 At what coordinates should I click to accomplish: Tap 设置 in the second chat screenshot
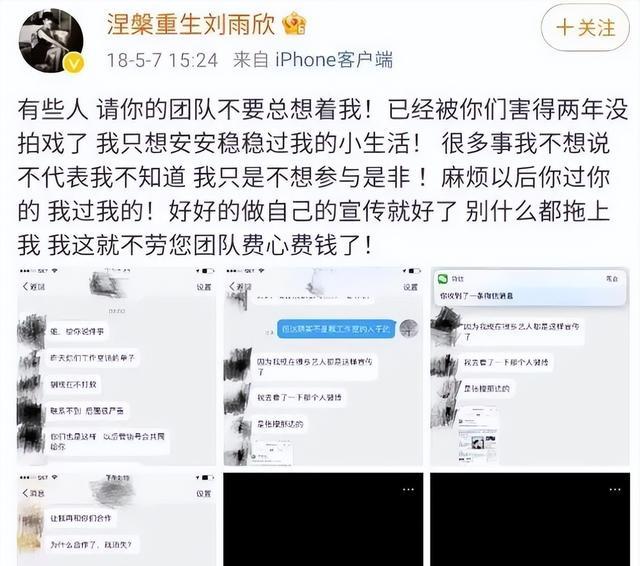(x=409, y=287)
